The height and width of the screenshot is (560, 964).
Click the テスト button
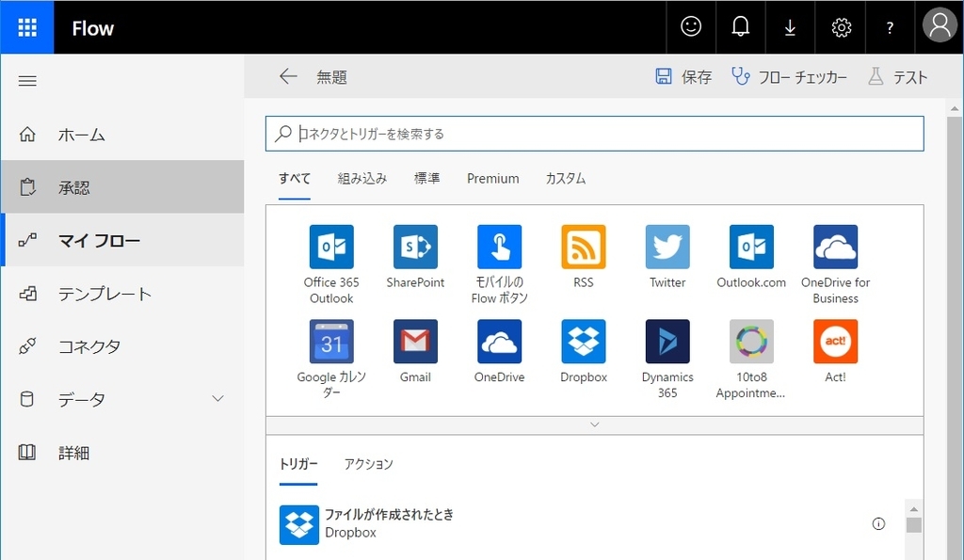point(897,77)
